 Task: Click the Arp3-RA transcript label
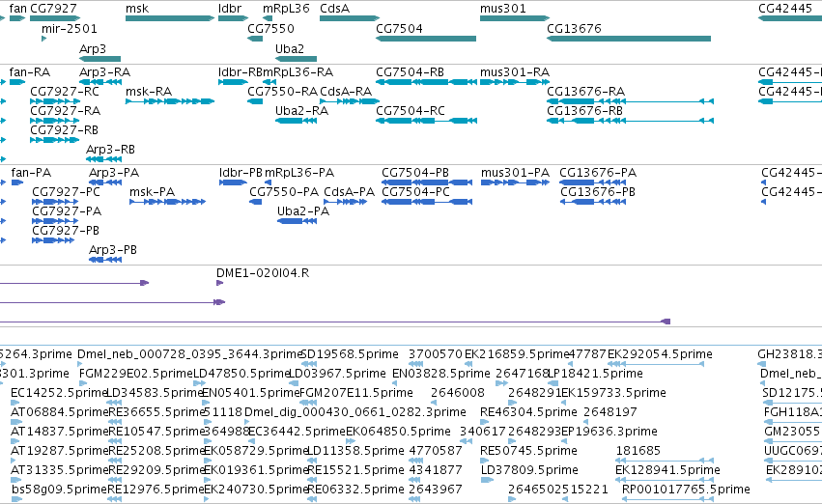105,72
